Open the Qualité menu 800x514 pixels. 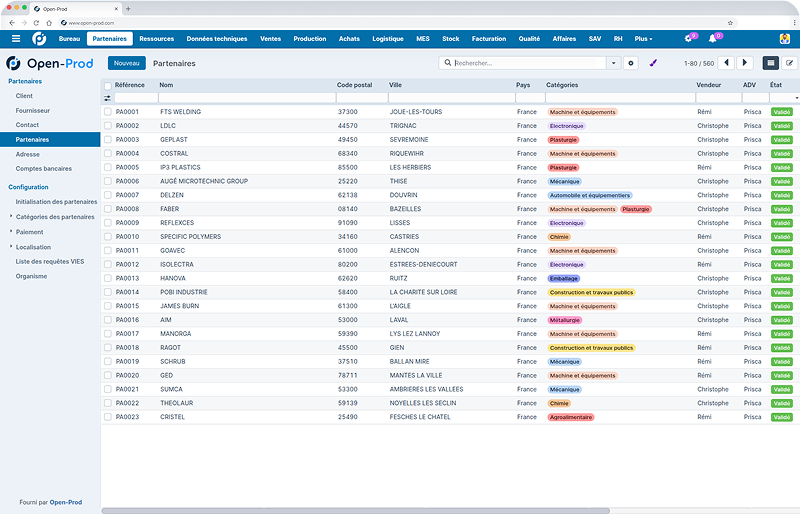(x=529, y=39)
